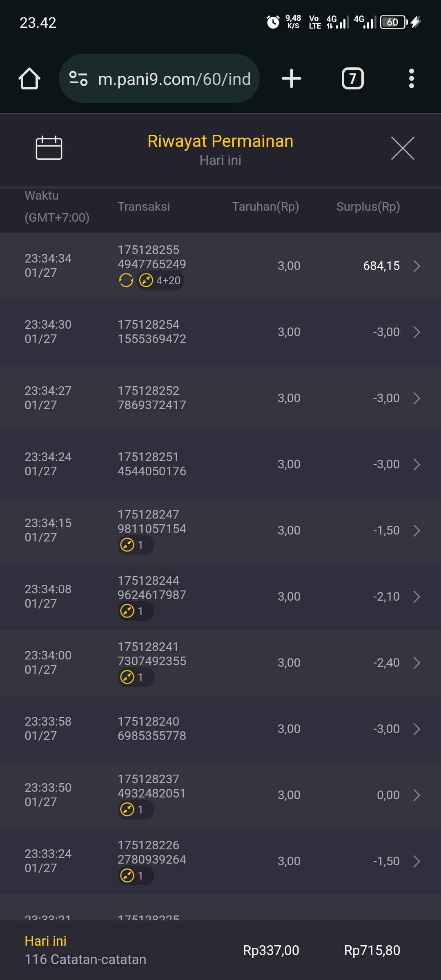Click the address bar URL m.pani9.com

(174, 79)
